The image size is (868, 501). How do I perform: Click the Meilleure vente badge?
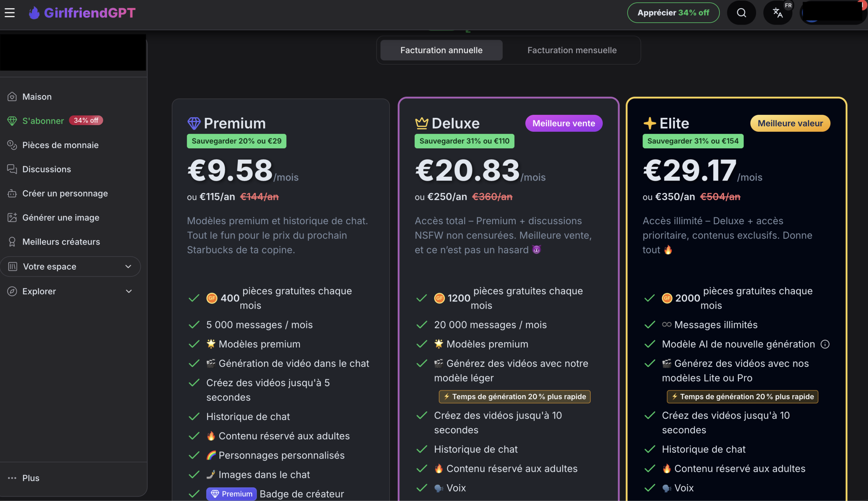[x=564, y=123]
